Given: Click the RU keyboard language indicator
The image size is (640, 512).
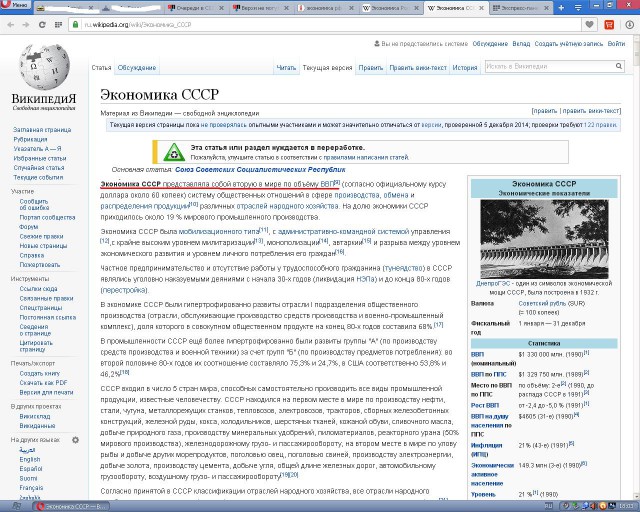Looking at the screenshot, I should pos(549,506).
